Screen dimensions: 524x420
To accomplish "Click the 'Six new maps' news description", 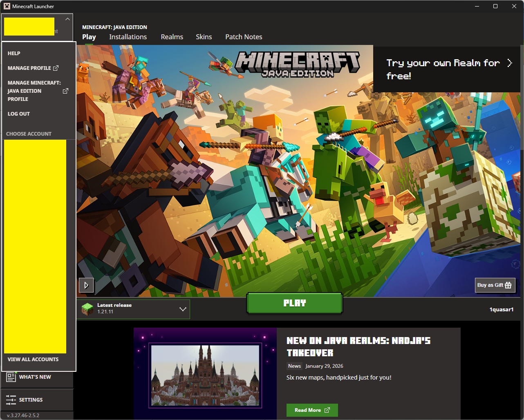I will tap(339, 378).
